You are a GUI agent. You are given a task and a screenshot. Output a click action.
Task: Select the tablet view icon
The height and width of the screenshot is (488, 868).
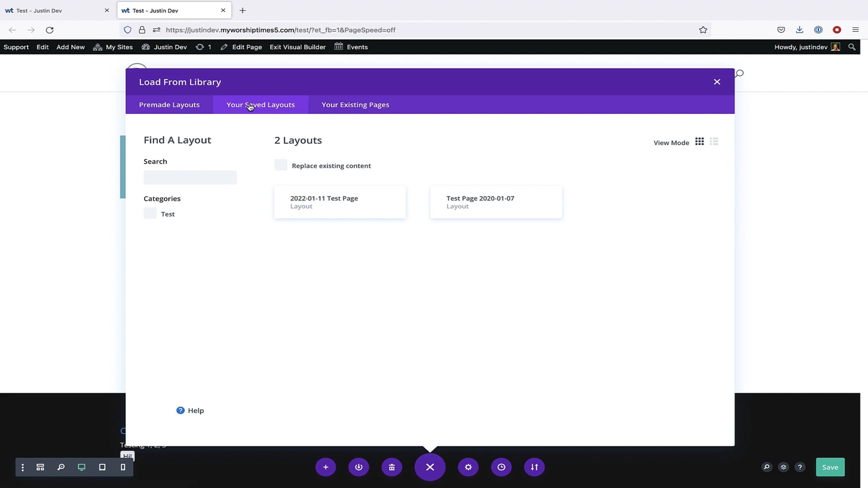coord(102,467)
